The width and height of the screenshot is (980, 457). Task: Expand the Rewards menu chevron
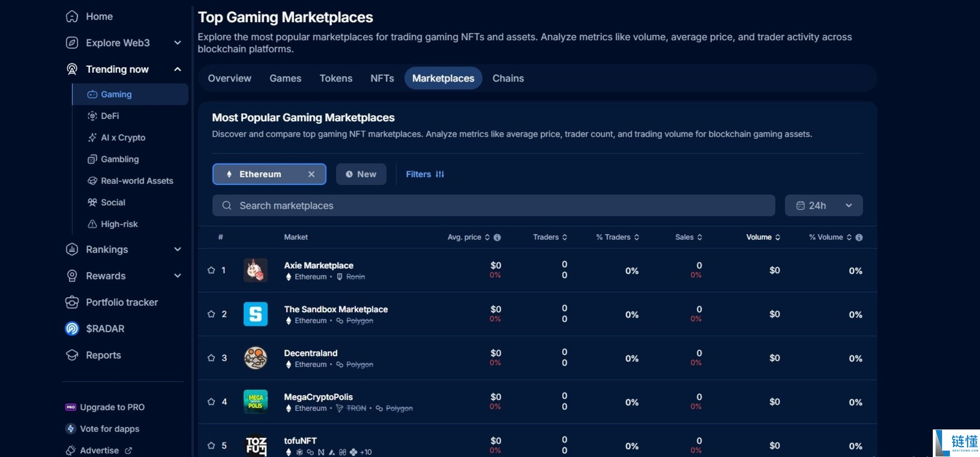coord(178,276)
